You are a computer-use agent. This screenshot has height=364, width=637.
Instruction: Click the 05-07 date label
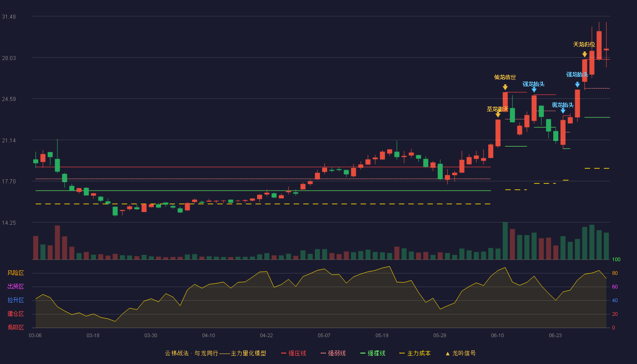(324, 335)
